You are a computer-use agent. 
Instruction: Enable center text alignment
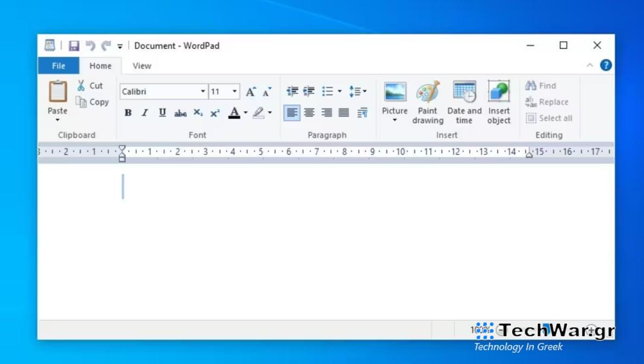coord(309,113)
